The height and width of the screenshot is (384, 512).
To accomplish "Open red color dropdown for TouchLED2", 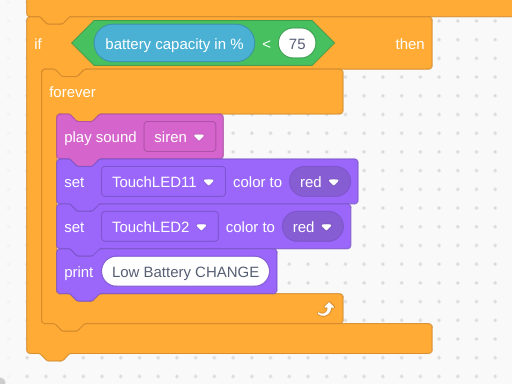I will (x=313, y=227).
